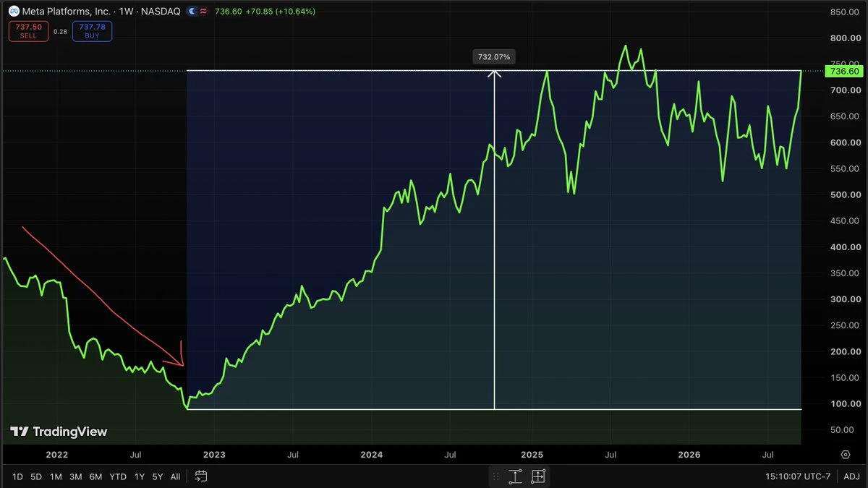
Task: Set the time range to All
Action: [x=175, y=476]
